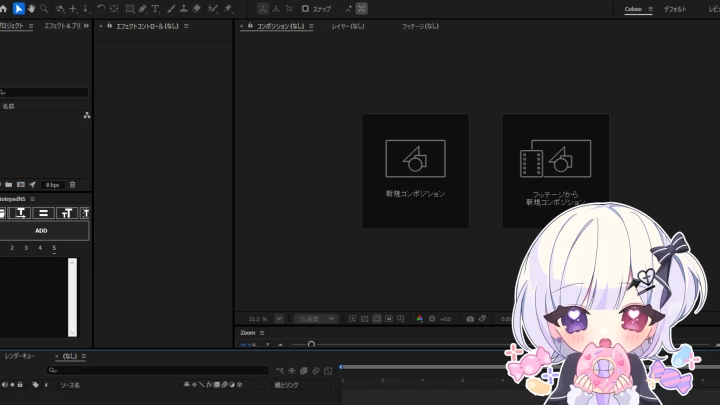Screen dimensions: 720x405
Task: Toggle the lock on コンポジション viewer
Action: point(250,26)
